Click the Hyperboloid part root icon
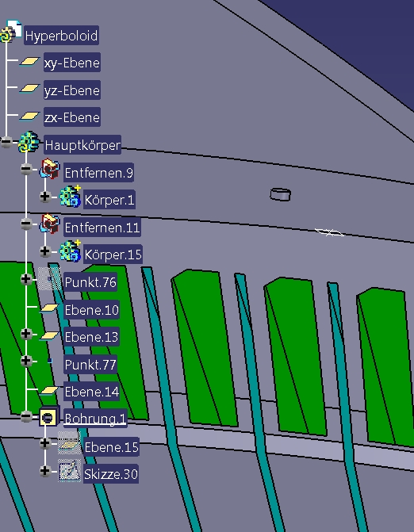This screenshot has height=532, width=414. (x=11, y=31)
